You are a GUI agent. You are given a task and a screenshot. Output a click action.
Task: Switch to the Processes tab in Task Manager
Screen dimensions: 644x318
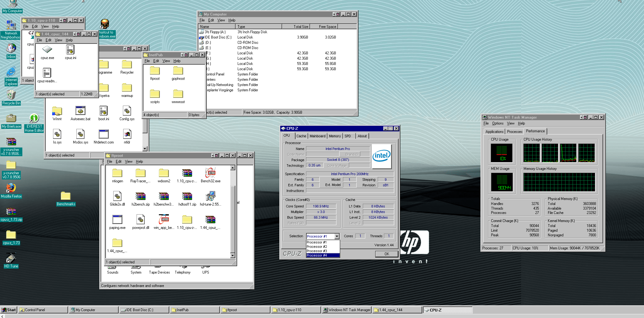coord(515,132)
